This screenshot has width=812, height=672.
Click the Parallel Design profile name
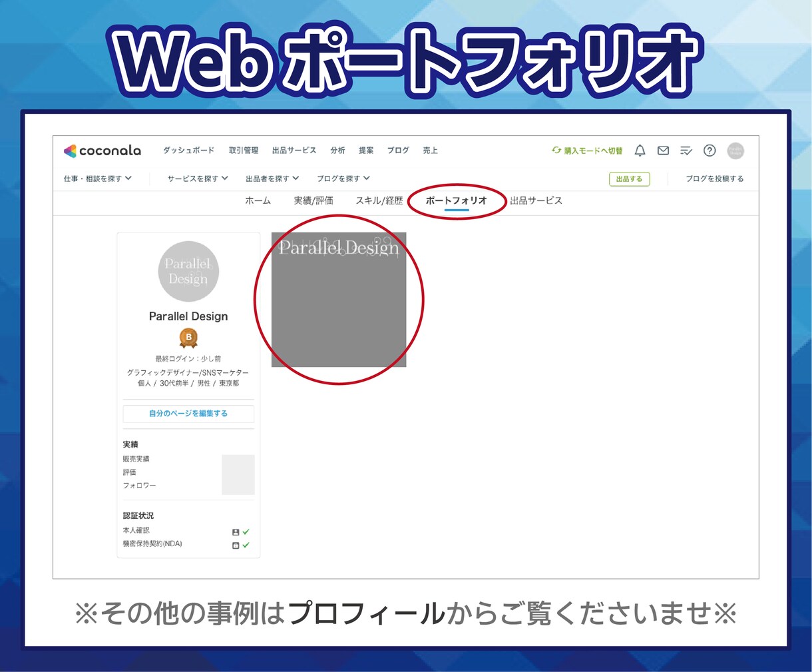pos(188,316)
